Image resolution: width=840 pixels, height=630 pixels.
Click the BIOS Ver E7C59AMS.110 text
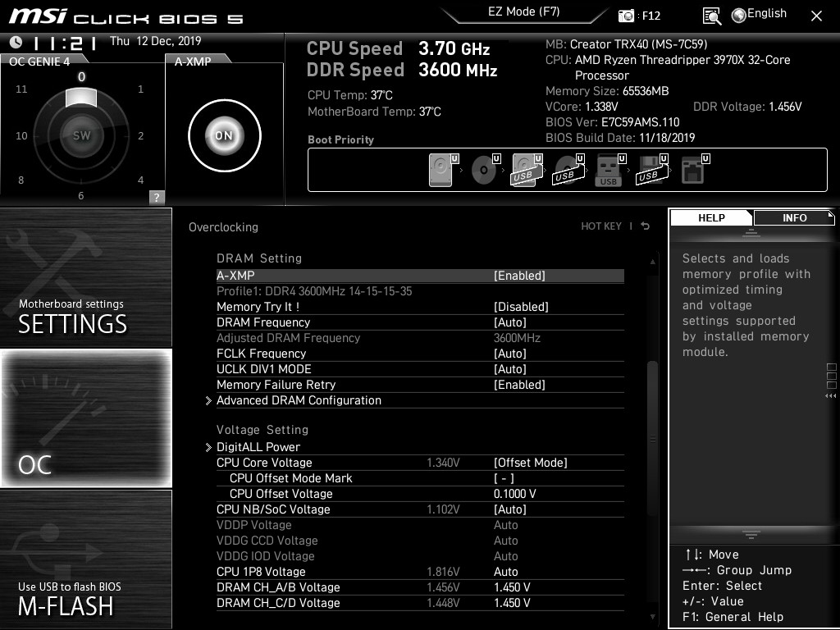(x=612, y=122)
